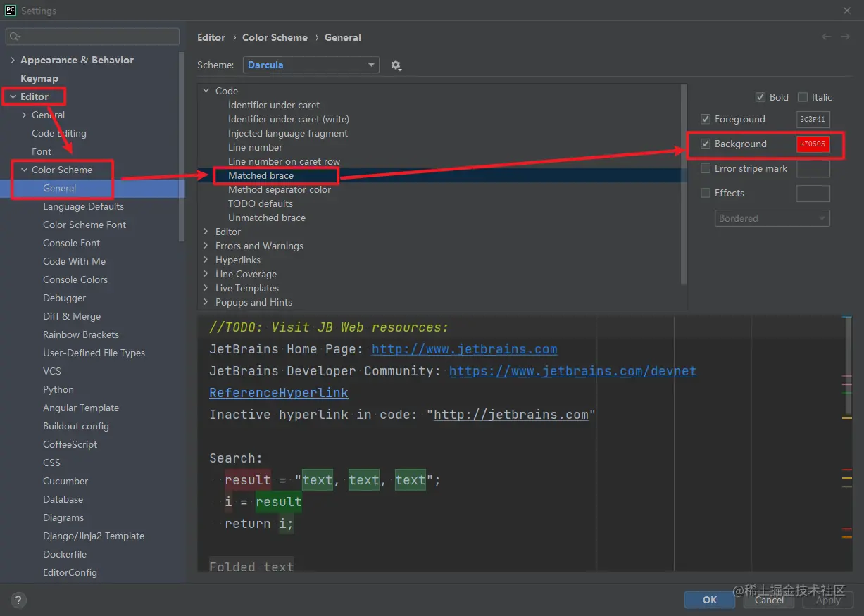Expand the General subsection under Editor

24,115
